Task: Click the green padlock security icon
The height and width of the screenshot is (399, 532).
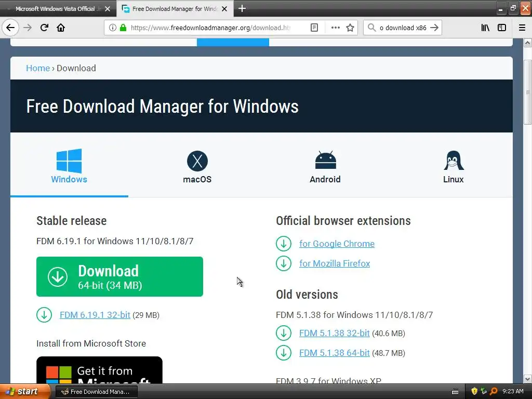Action: 123,28
